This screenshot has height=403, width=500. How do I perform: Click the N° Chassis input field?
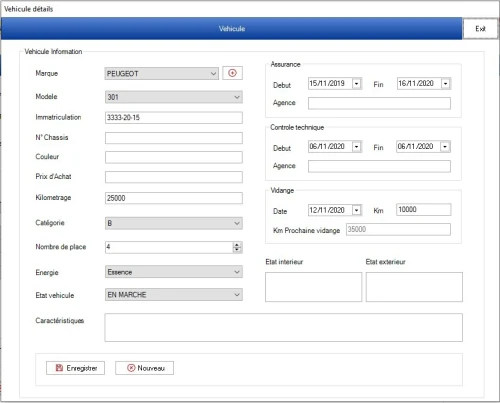174,138
